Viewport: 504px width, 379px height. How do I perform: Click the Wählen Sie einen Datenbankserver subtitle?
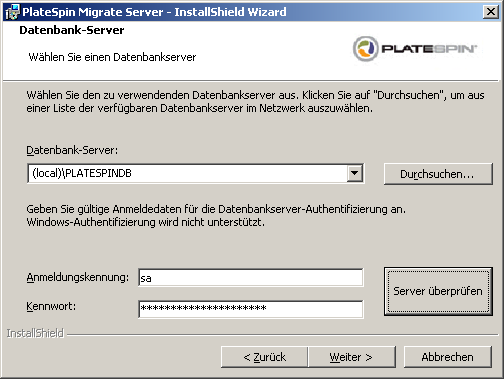point(112,57)
